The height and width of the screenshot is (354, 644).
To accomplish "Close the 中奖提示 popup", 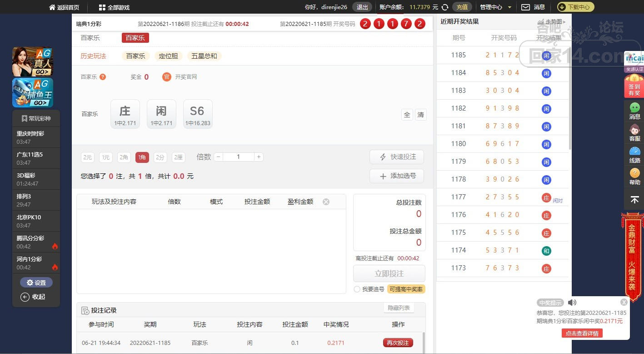I will pos(624,302).
